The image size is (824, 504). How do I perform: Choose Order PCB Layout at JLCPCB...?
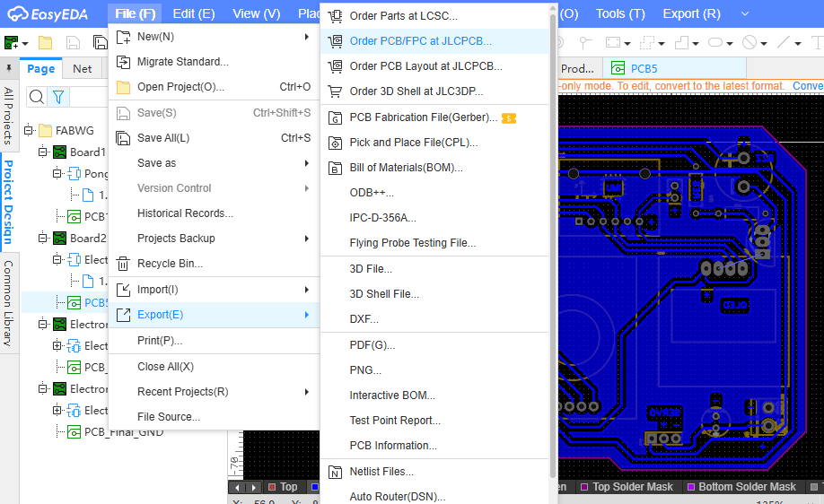tap(434, 66)
